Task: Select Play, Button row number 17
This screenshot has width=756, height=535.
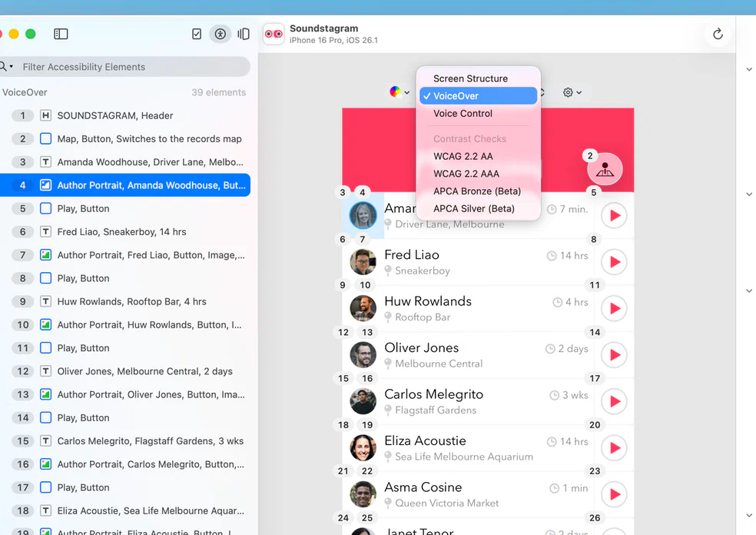Action: (x=125, y=487)
